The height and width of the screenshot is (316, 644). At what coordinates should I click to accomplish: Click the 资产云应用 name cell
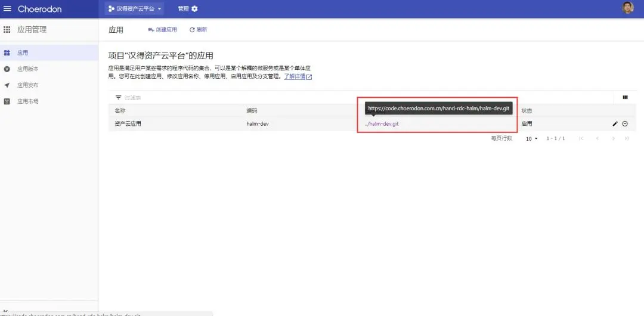128,123
